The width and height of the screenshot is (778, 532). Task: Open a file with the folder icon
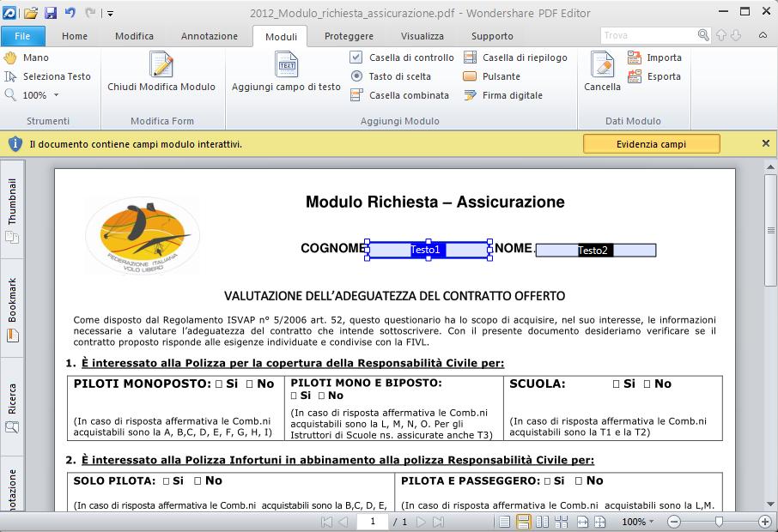[x=31, y=13]
